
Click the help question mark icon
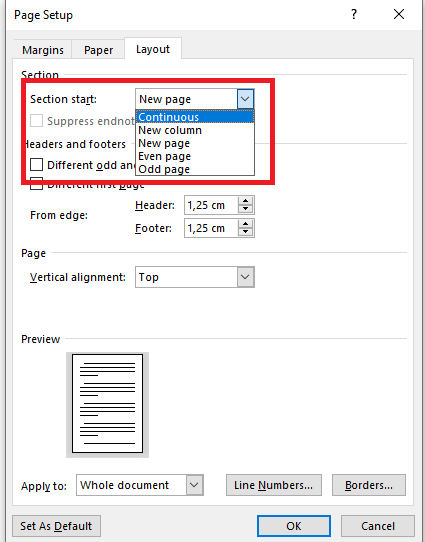[354, 15]
